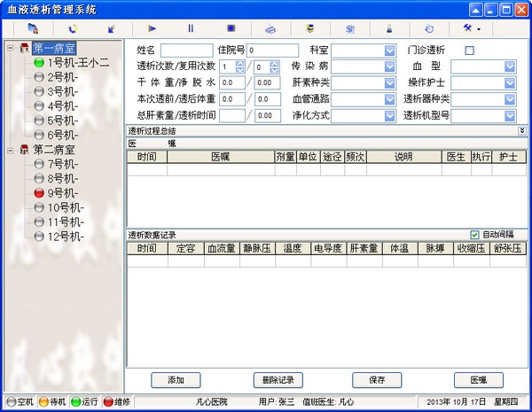The width and height of the screenshot is (532, 412).
Task: Pause dialysis with the pause icon
Action: coord(191,28)
